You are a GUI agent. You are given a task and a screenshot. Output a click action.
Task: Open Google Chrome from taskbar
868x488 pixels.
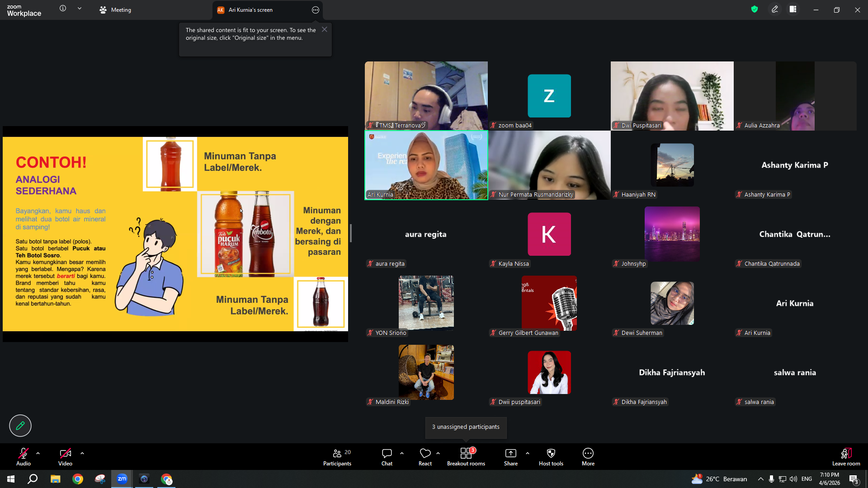[x=78, y=479]
